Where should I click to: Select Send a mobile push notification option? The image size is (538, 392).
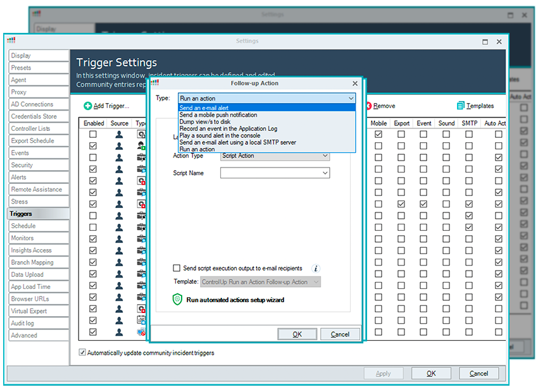click(266, 115)
